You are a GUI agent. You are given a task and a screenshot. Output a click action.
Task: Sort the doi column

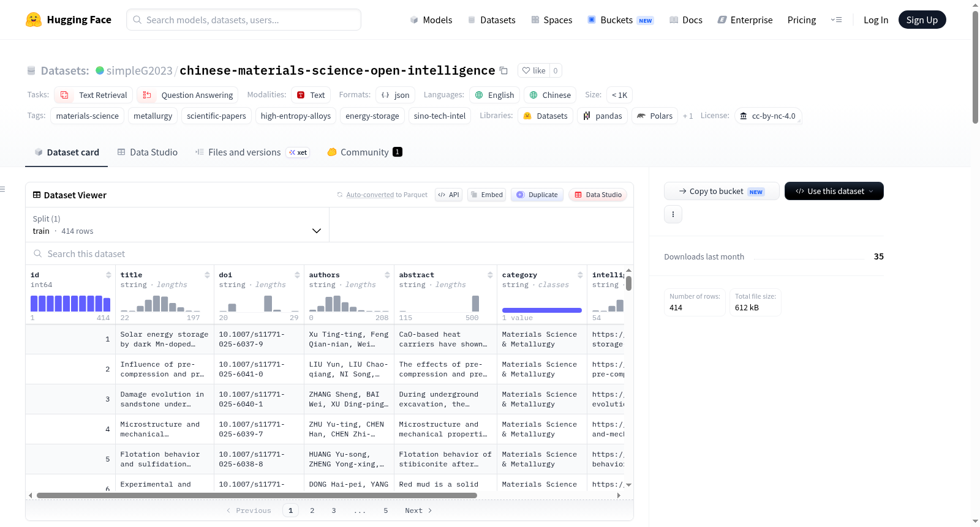297,275
